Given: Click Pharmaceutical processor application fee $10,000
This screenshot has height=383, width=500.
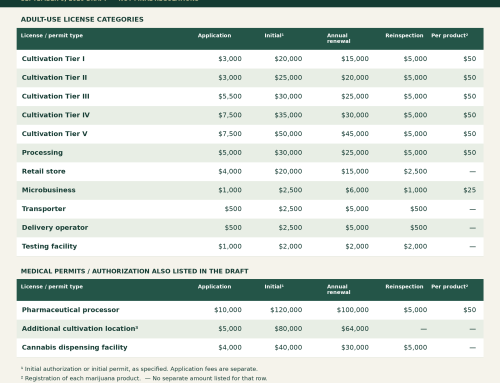Looking at the screenshot, I should pyautogui.click(x=228, y=310).
